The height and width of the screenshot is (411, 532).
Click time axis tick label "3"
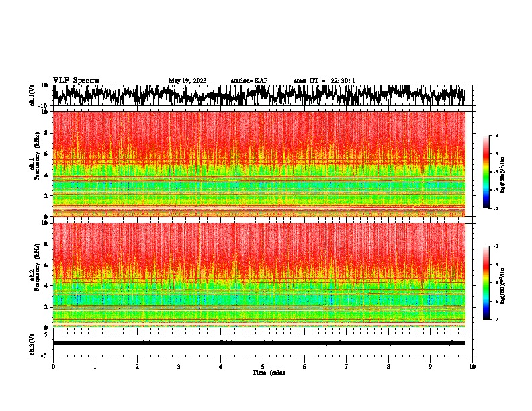coord(179,367)
